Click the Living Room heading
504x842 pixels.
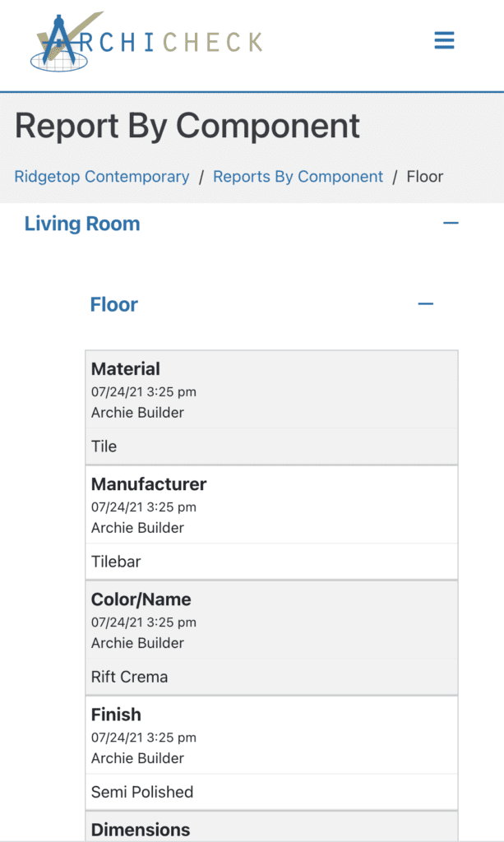click(82, 224)
